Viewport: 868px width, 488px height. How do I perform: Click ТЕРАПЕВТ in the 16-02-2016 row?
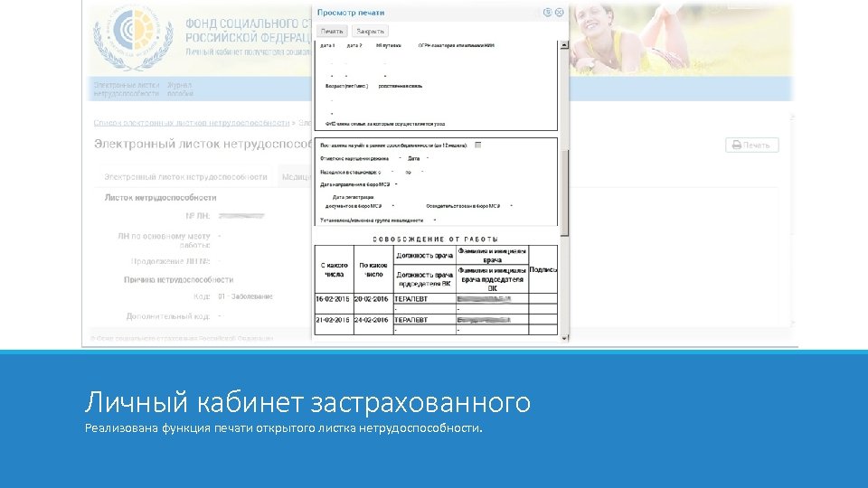coord(410,299)
